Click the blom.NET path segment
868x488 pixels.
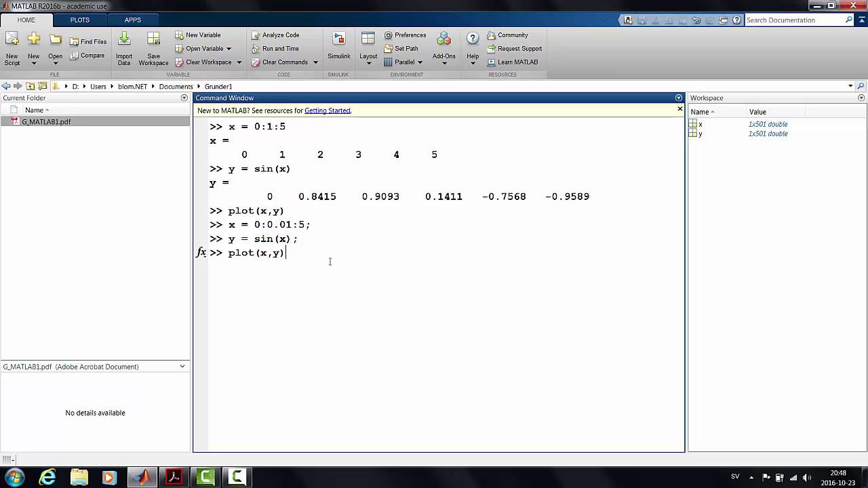point(132,86)
